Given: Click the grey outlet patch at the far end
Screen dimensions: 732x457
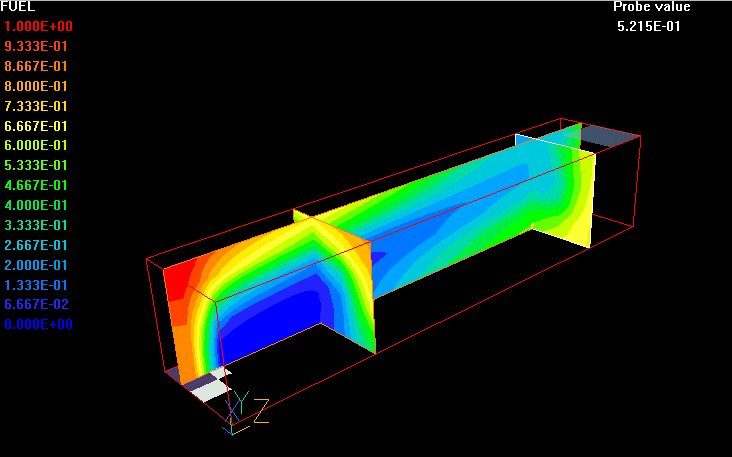Looking at the screenshot, I should click(608, 137).
